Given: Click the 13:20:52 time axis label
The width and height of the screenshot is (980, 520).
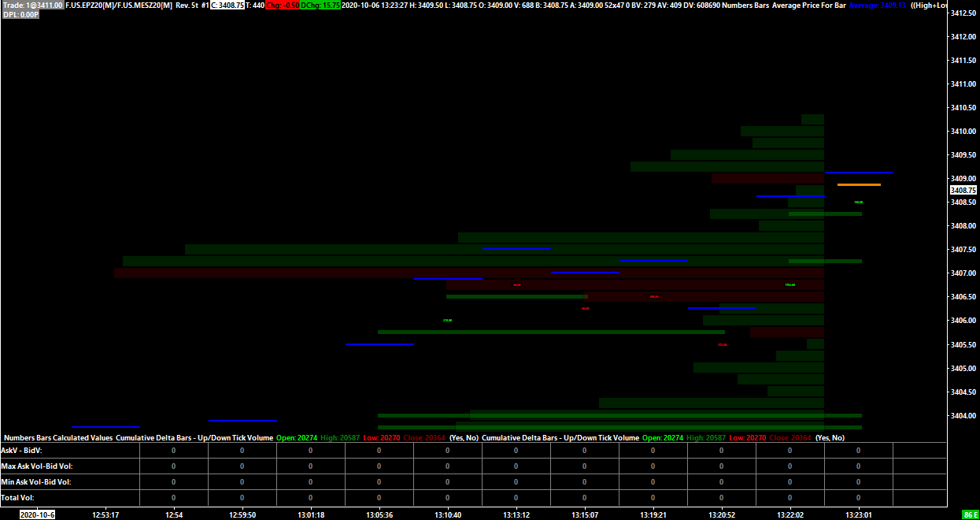Looking at the screenshot, I should pos(722,514).
